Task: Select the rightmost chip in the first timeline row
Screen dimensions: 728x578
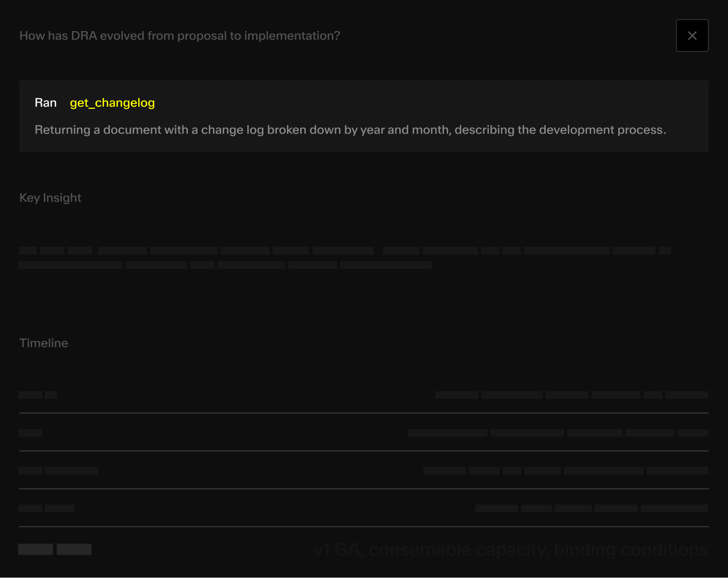Action: pos(686,395)
